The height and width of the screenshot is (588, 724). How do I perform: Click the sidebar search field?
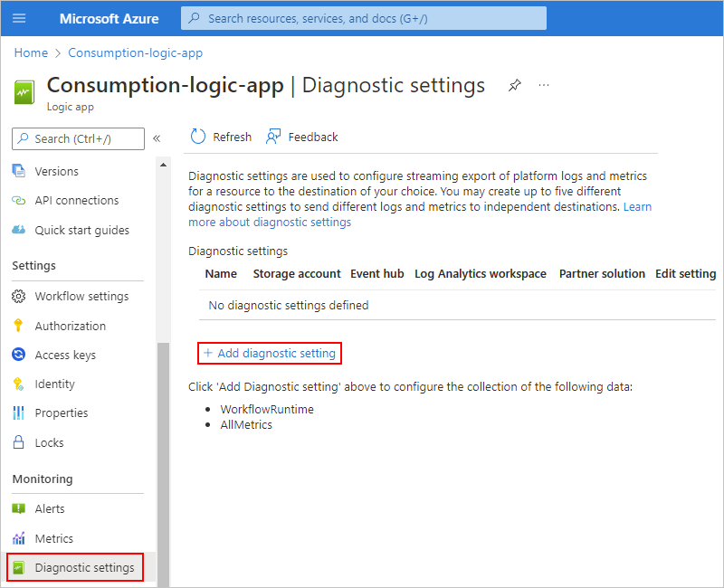(x=77, y=138)
